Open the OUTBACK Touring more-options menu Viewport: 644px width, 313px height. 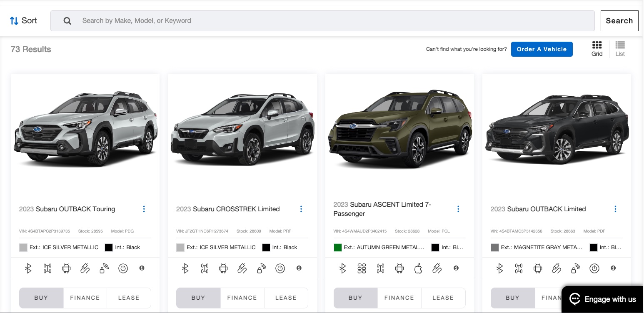coord(144,209)
